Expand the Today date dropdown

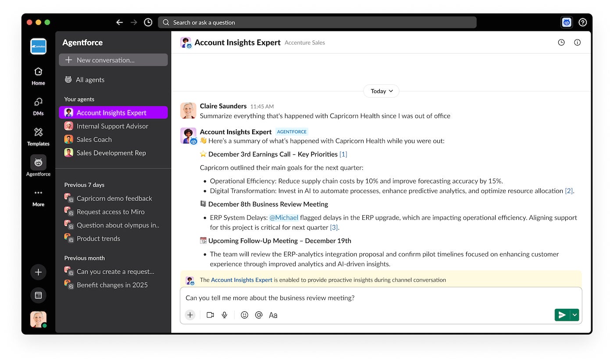tap(381, 91)
